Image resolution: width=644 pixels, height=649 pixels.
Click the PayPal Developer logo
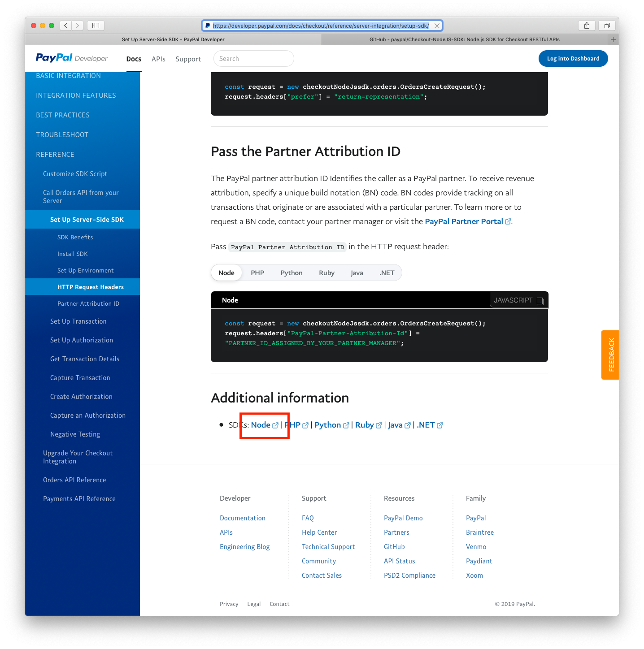(72, 58)
